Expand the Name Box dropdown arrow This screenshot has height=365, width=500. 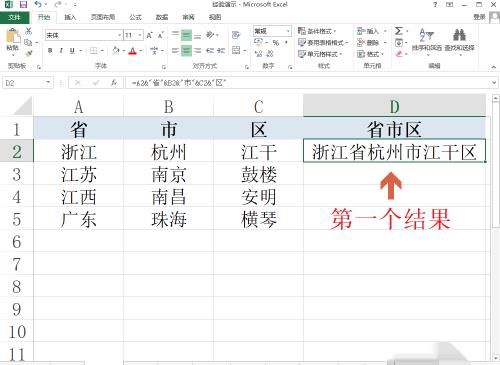coord(48,82)
